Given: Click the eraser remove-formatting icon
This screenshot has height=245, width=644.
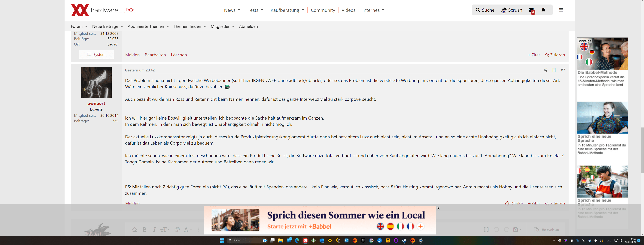Looking at the screenshot, I should 134,229.
